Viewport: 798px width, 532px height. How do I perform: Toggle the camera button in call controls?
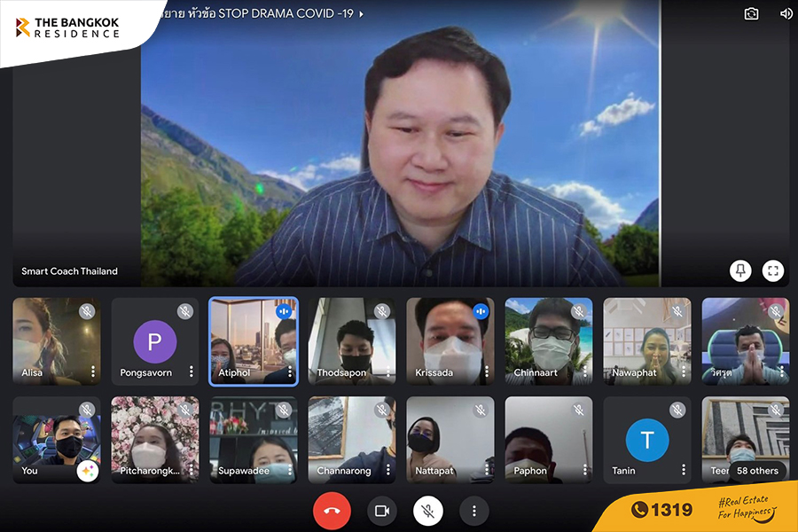click(382, 511)
